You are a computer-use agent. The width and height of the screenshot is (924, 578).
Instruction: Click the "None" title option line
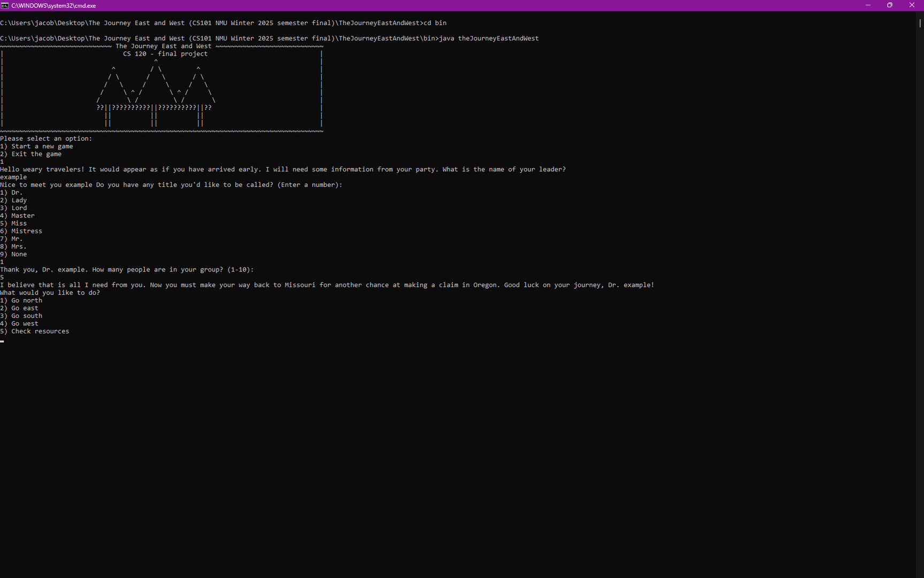(x=13, y=254)
